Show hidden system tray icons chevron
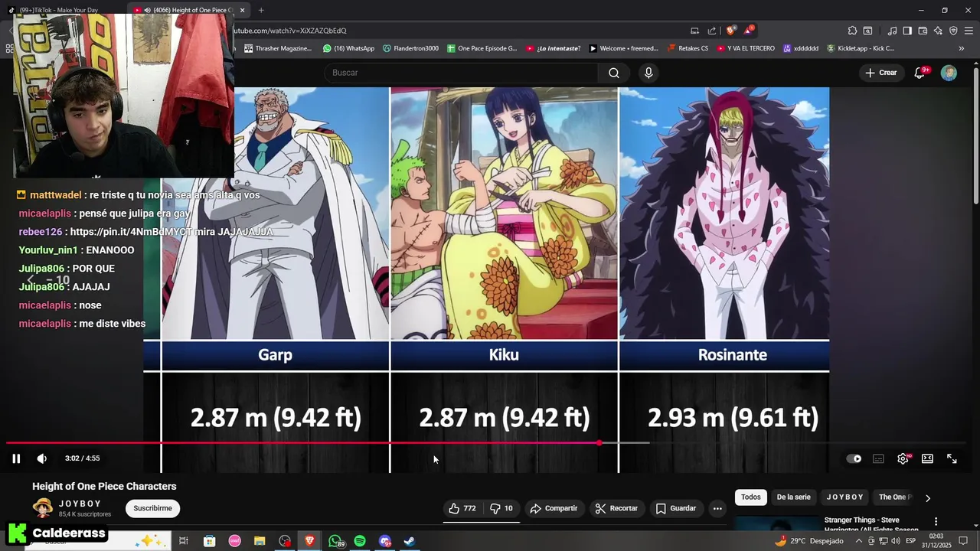The width and height of the screenshot is (980, 551). pyautogui.click(x=859, y=541)
